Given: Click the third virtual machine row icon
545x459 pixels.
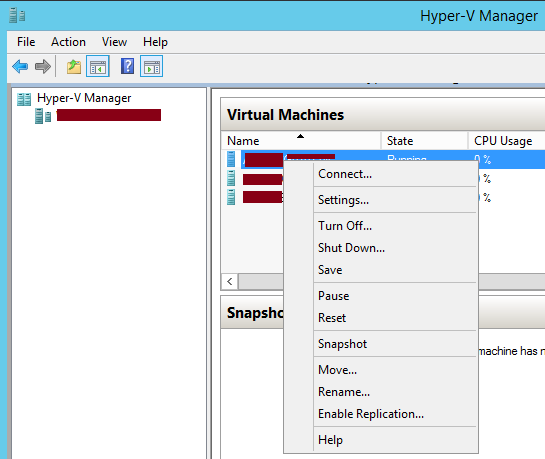Looking at the screenshot, I should pos(231,197).
